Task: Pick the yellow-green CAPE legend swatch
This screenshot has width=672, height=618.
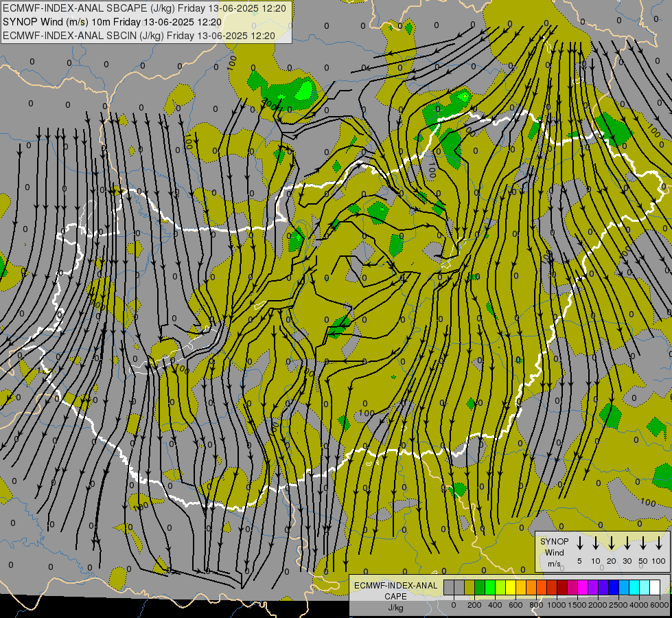Action: [x=500, y=587]
